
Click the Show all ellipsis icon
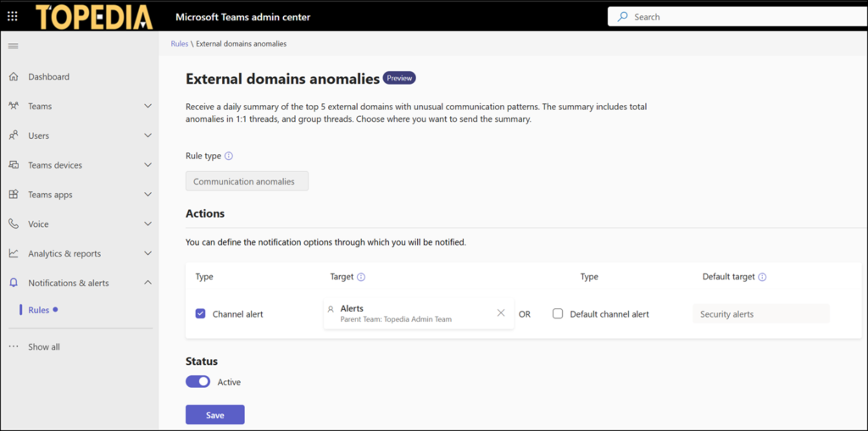coord(14,347)
